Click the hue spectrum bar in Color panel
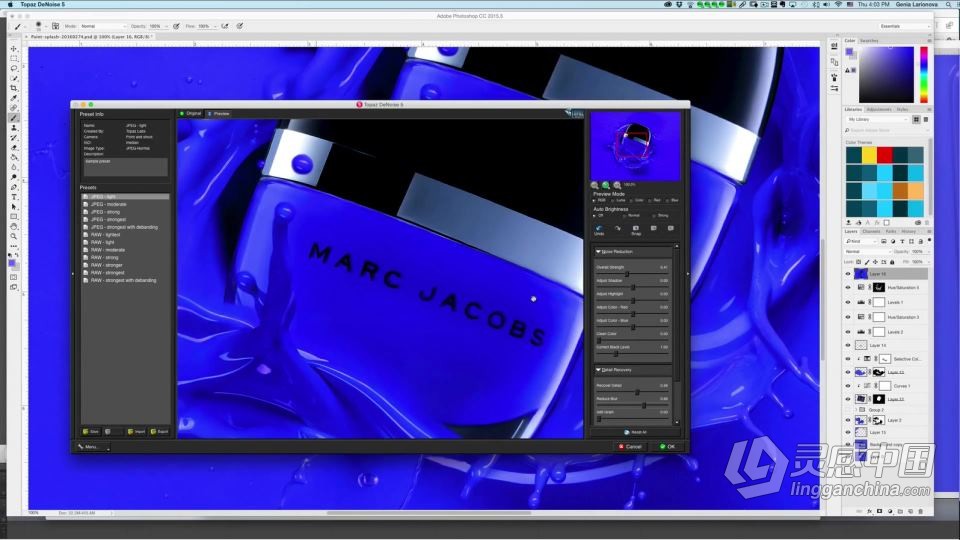960x540 pixels. click(923, 74)
